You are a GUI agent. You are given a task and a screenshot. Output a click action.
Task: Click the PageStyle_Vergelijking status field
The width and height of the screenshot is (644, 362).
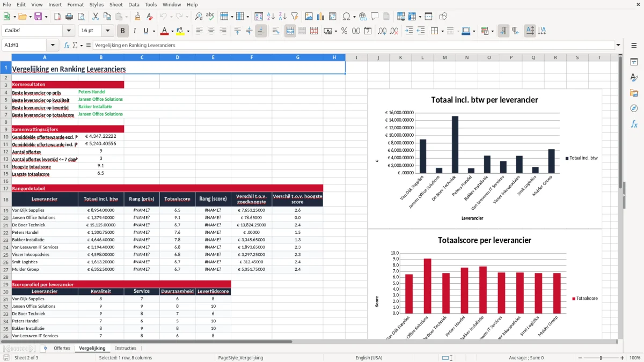pyautogui.click(x=240, y=358)
